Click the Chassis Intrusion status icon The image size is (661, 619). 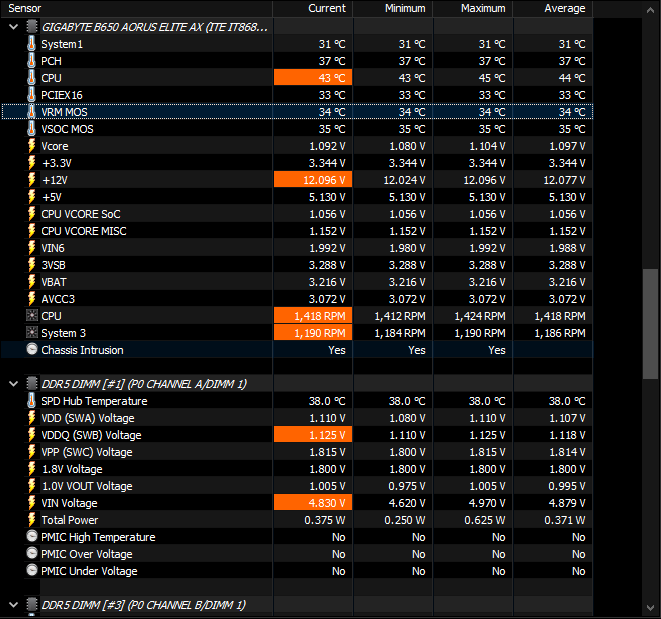click(31, 350)
